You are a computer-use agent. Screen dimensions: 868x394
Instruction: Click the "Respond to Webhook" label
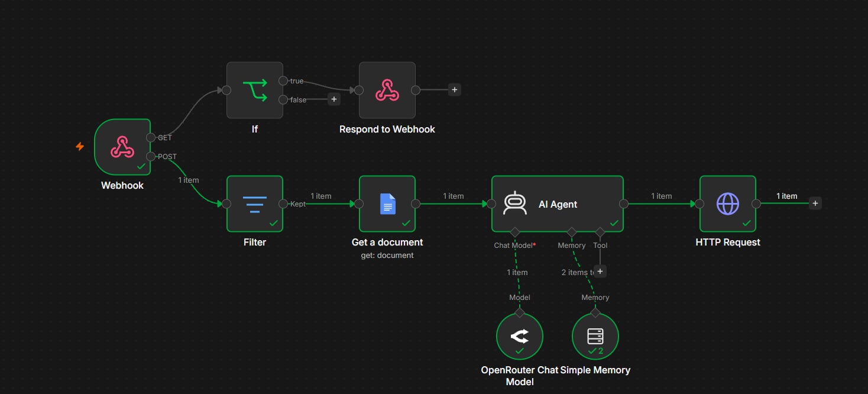(x=387, y=129)
